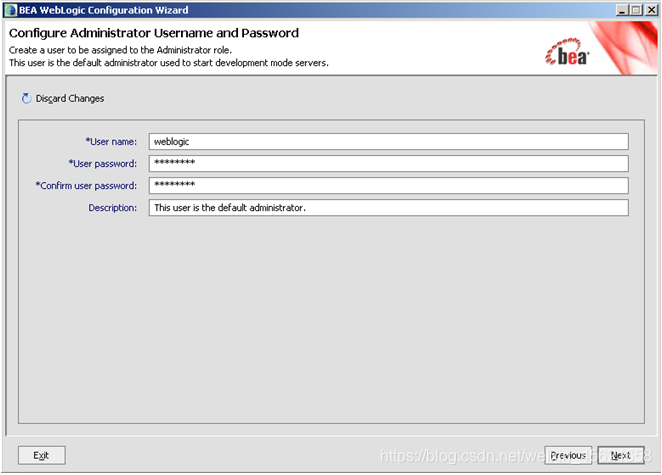Maximize the Configuration Wizard window
662x475 pixels.
(x=636, y=10)
